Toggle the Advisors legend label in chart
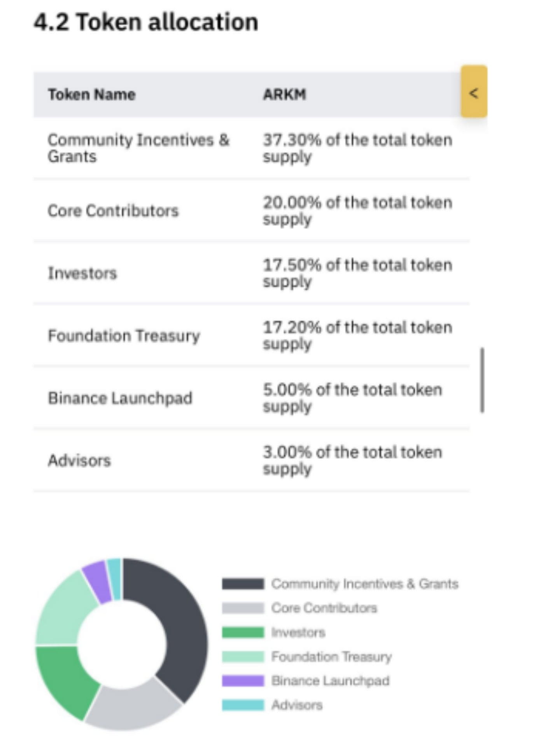This screenshot has width=560, height=756. coord(297,705)
